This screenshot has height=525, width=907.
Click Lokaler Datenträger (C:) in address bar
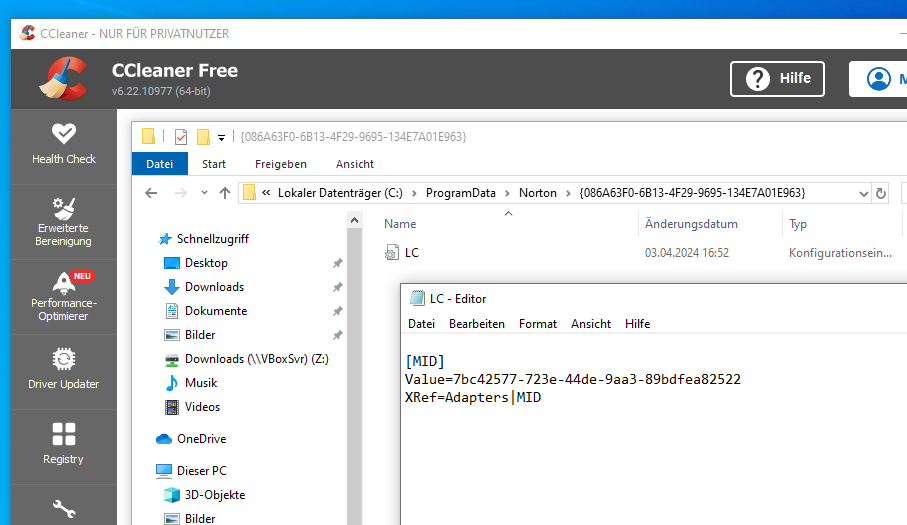(x=340, y=193)
